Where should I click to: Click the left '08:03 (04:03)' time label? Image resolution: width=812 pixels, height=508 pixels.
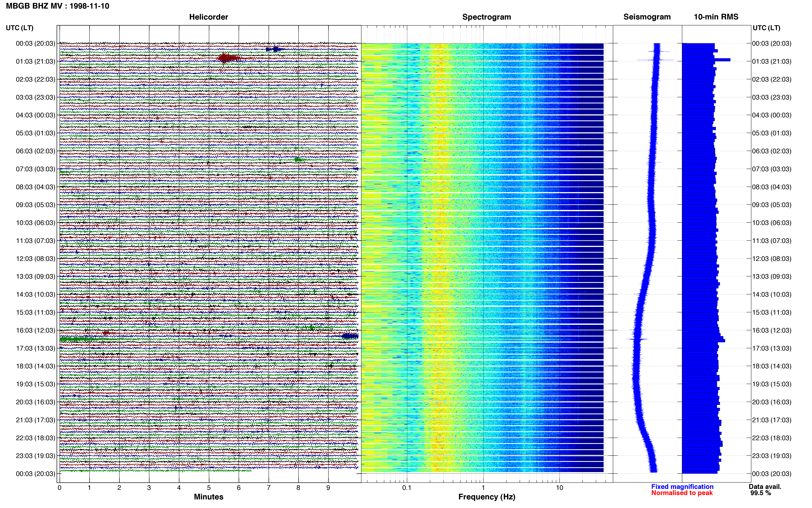coord(36,187)
